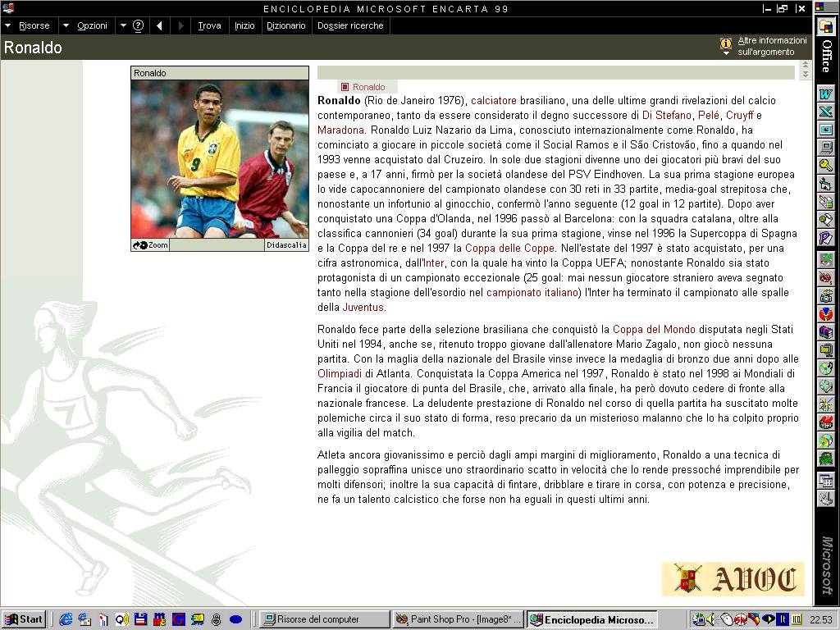Follow the Olimpiadi link
The image size is (840, 630).
[x=340, y=374]
